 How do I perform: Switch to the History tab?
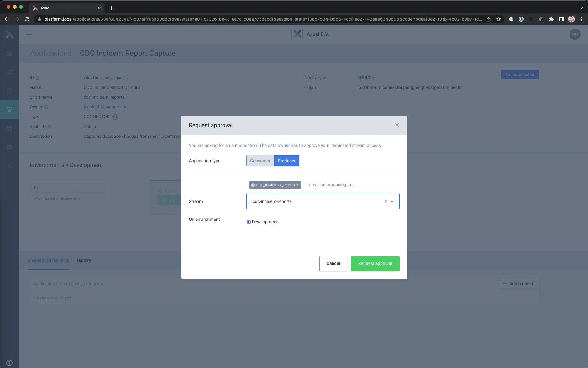tap(84, 260)
